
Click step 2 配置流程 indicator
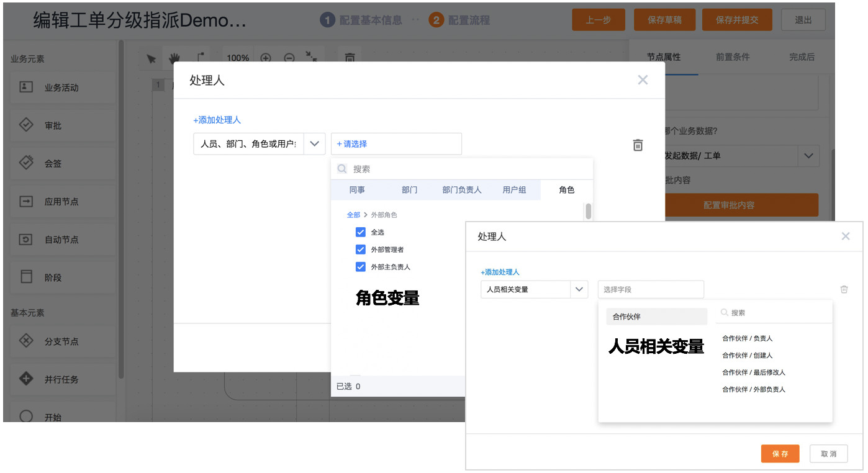click(x=459, y=20)
